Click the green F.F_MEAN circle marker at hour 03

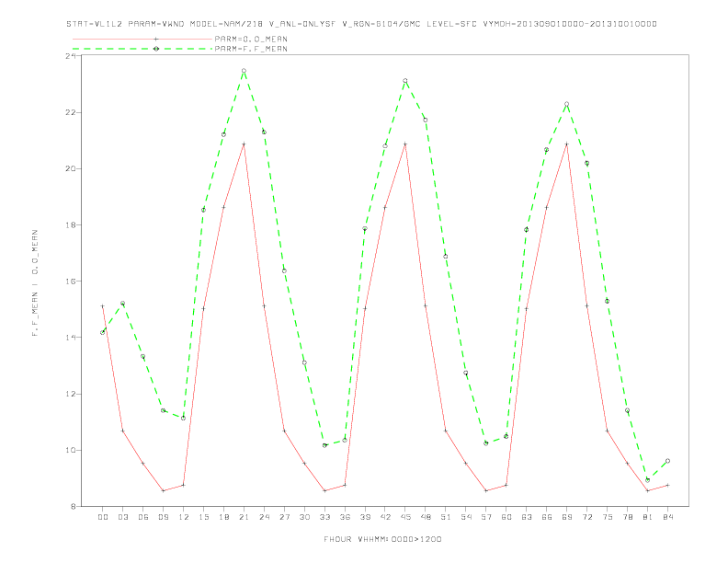(122, 304)
